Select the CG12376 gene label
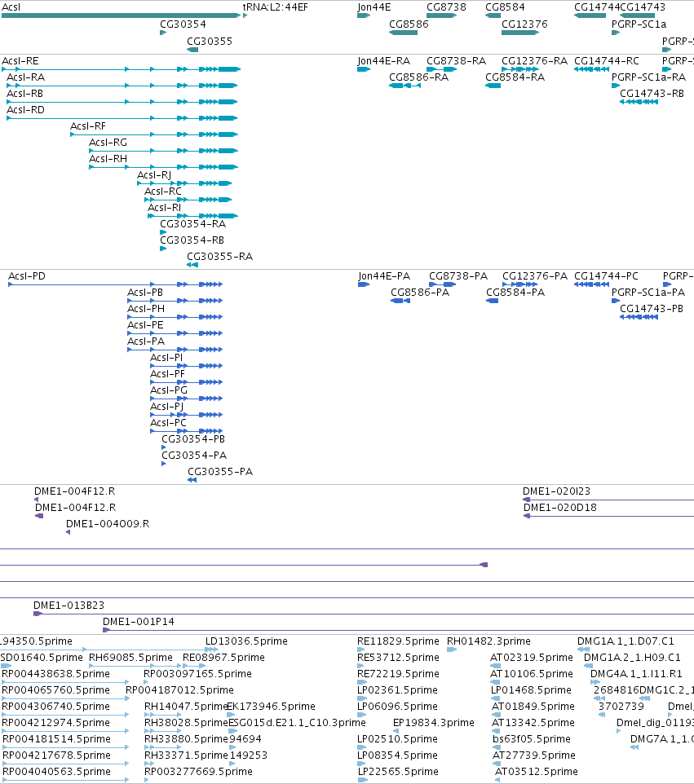 (524, 24)
